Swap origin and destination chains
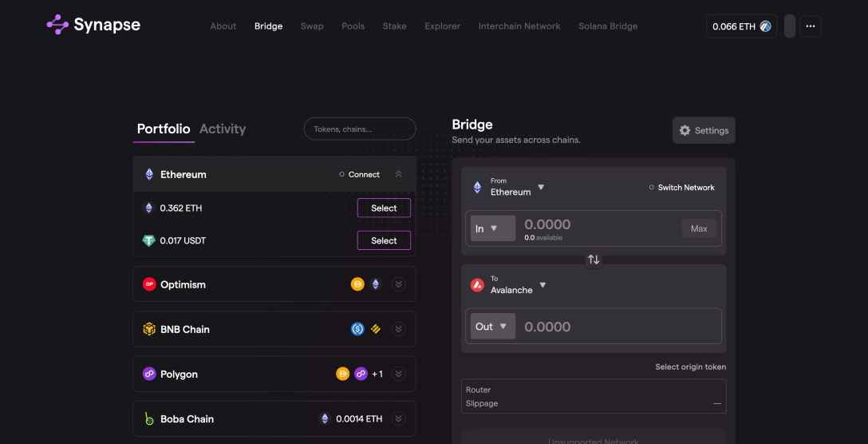868x444 pixels. pos(594,260)
